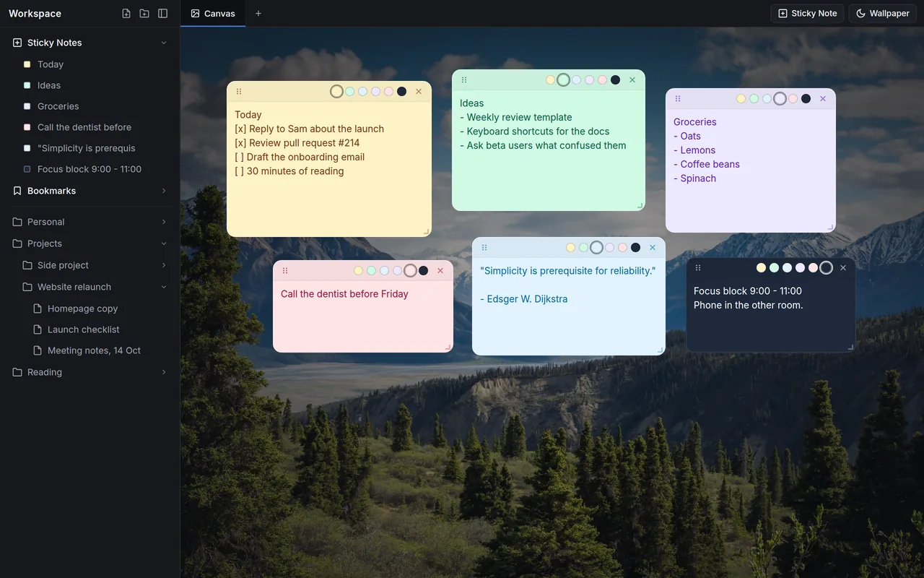Click the drag handle on the Focus block note
The image size is (924, 578).
point(698,268)
